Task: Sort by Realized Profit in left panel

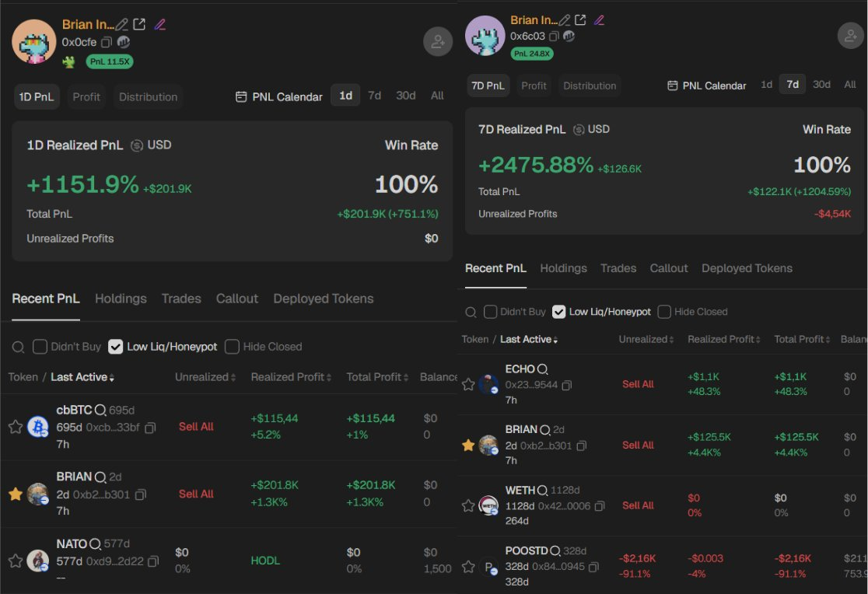Action: (291, 377)
